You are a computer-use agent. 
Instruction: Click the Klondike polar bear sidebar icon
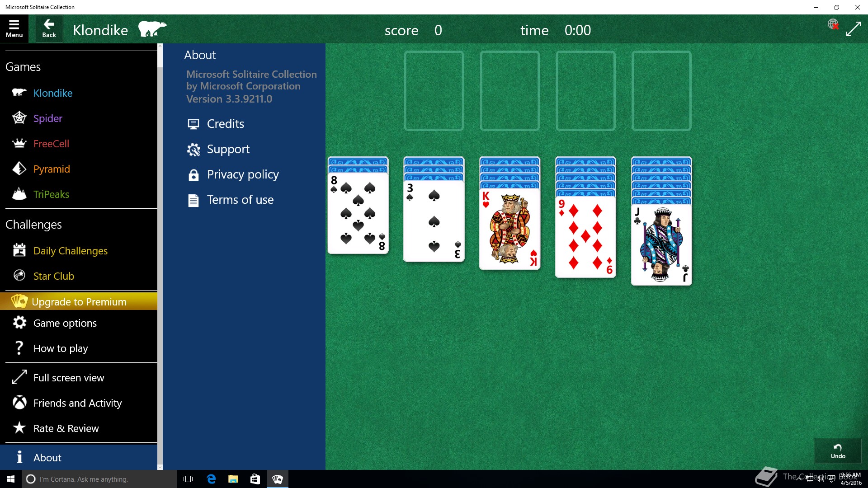[19, 93]
